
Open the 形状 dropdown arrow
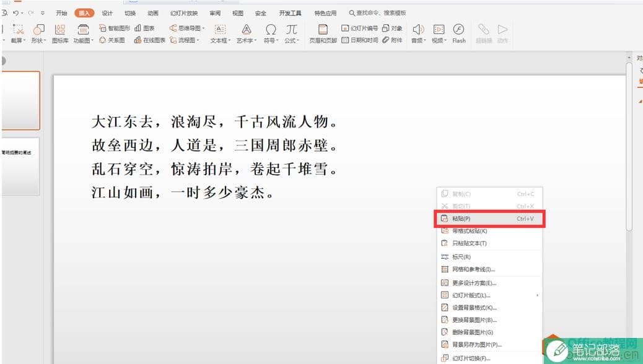(45, 41)
